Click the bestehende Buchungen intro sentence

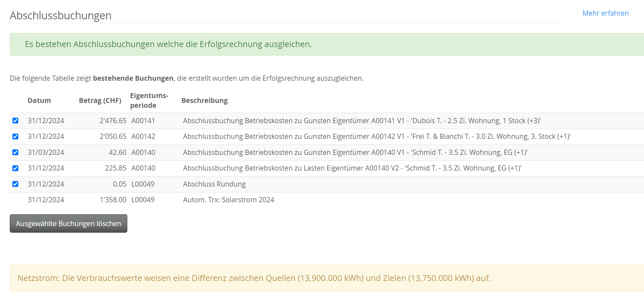(x=187, y=78)
